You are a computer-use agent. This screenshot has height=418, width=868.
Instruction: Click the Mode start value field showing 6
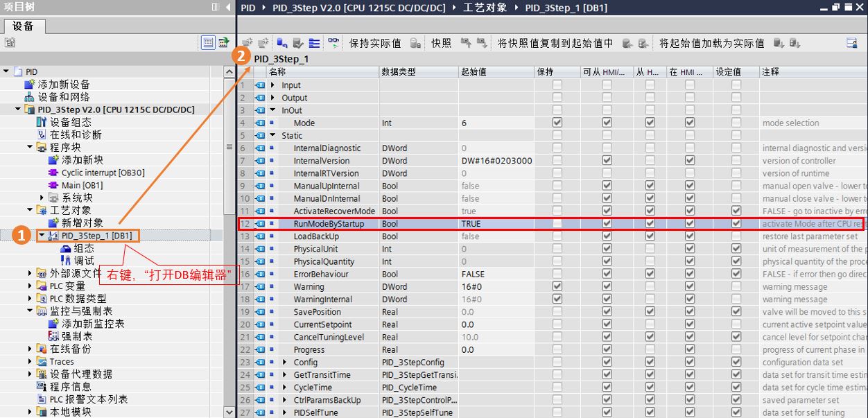[x=495, y=123]
